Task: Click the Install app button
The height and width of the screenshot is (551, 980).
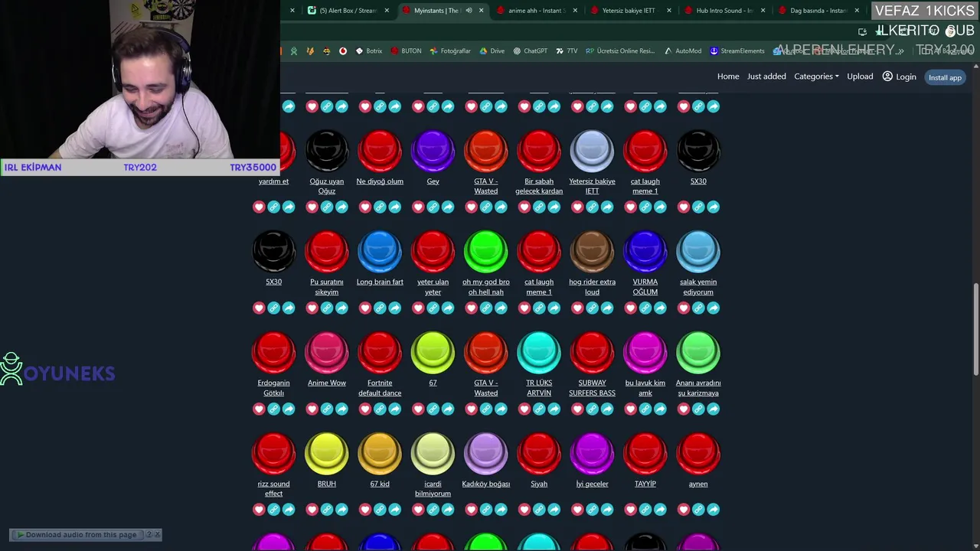Action: point(945,77)
